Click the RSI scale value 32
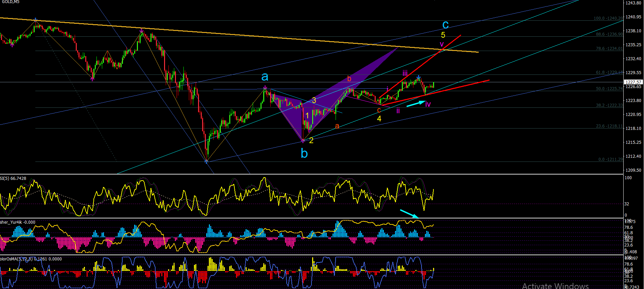The height and width of the screenshot is (289, 644). point(627,204)
